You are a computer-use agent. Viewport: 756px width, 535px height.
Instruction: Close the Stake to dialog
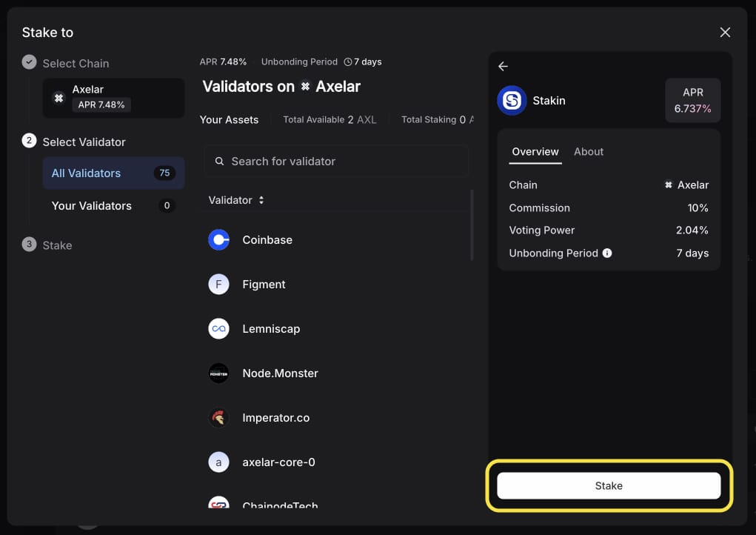point(725,33)
